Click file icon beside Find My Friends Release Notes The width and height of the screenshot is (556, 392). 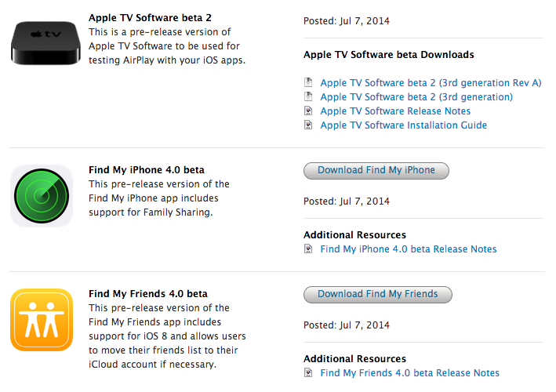point(309,372)
